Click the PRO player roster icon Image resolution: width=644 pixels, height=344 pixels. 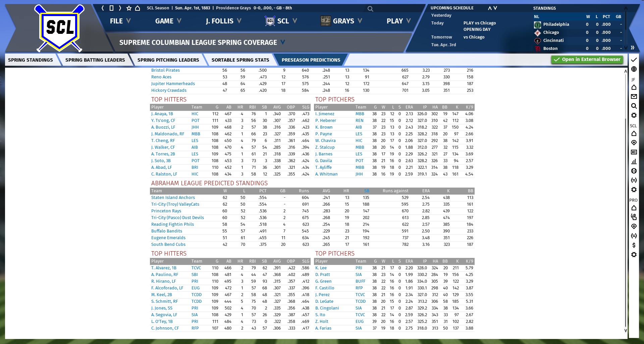tap(634, 217)
